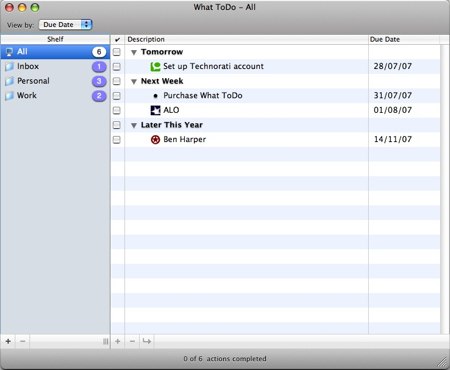Click the checkmark column header
The height and width of the screenshot is (370, 450).
pyautogui.click(x=117, y=39)
